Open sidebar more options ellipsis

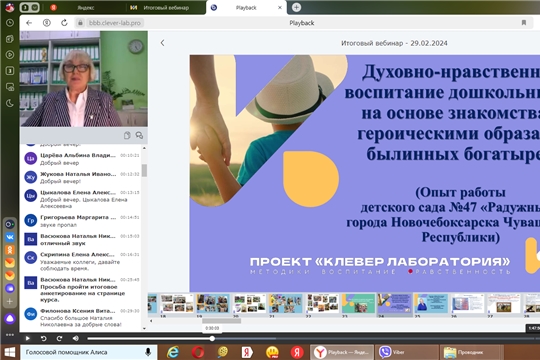[x=10, y=335]
